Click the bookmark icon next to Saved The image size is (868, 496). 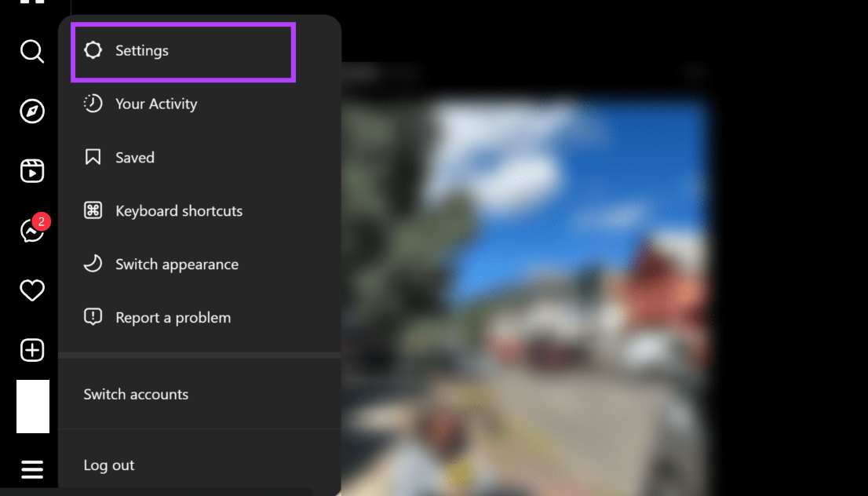pyautogui.click(x=93, y=157)
